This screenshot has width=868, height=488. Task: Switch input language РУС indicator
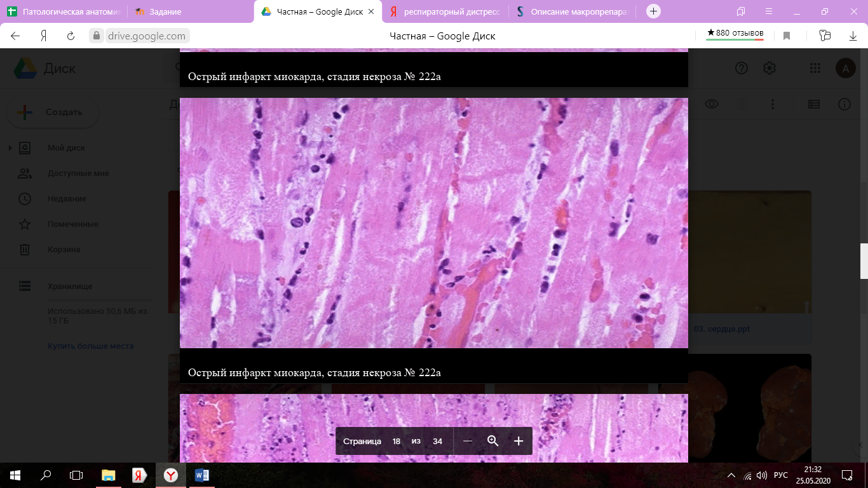(781, 475)
